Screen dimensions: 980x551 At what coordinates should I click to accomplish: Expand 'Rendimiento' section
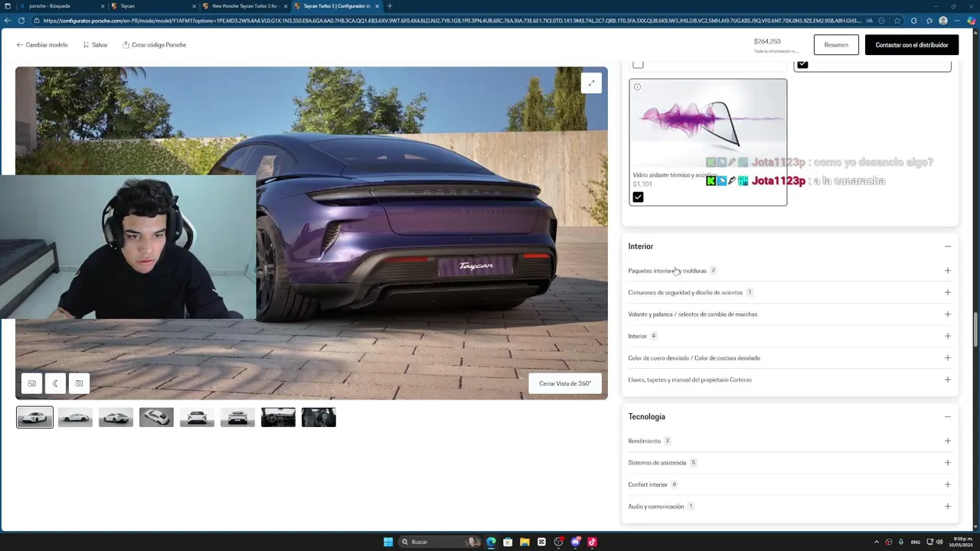pyautogui.click(x=789, y=441)
